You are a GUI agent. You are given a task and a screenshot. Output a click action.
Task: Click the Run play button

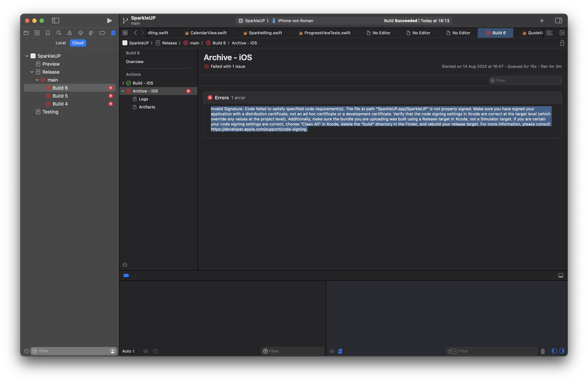tap(109, 21)
